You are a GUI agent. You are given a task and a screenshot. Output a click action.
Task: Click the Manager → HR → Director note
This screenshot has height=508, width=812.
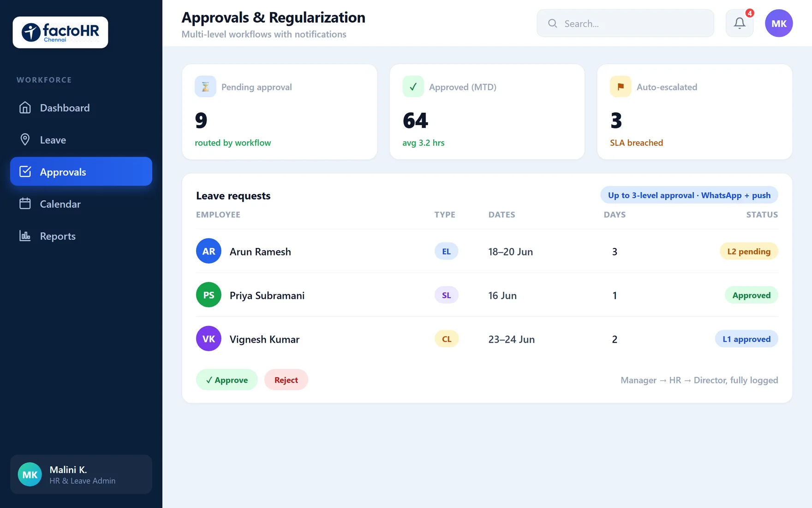[x=699, y=380]
